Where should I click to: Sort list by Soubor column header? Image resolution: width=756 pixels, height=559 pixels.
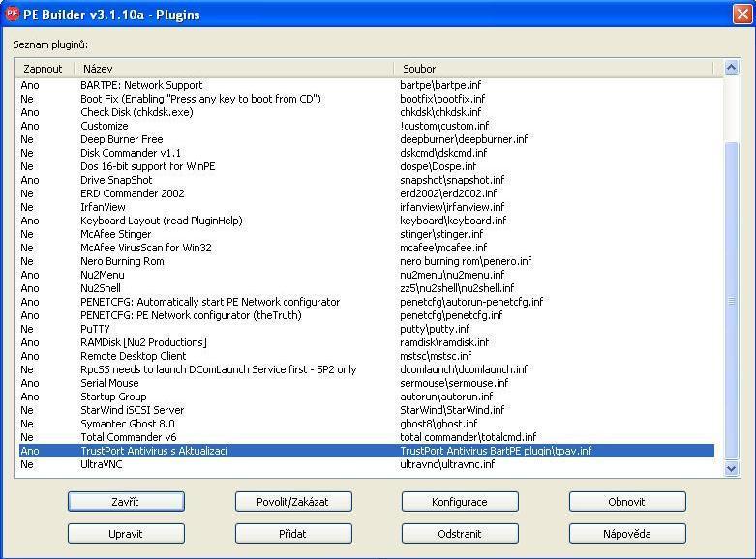pos(554,69)
